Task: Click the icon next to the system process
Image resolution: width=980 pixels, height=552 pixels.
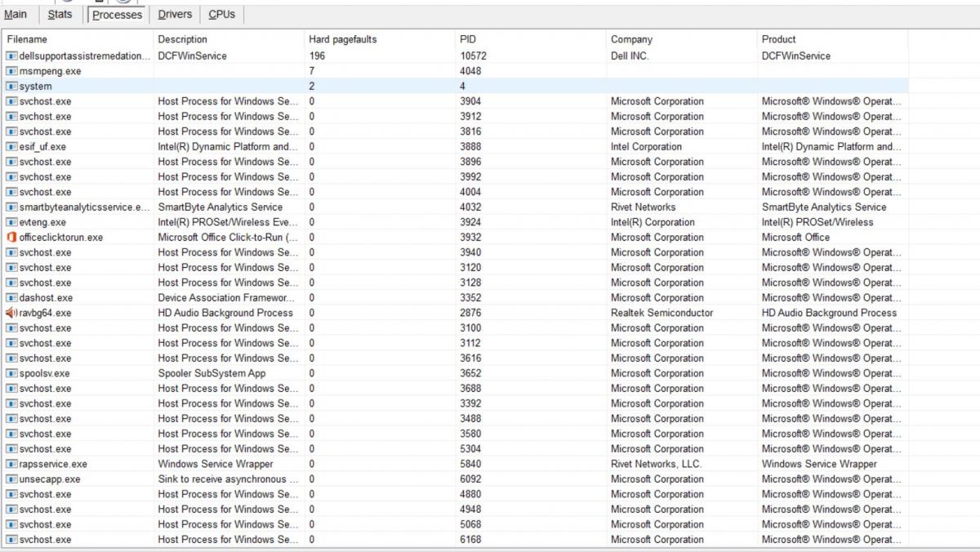Action: point(12,87)
